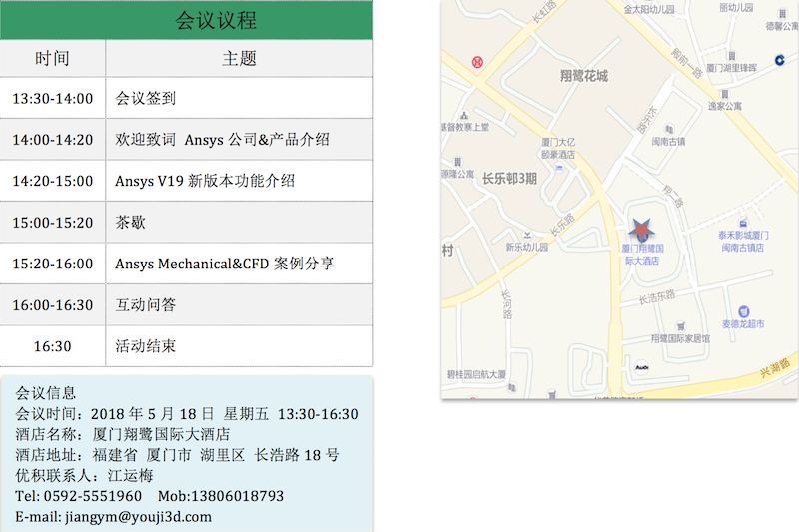This screenshot has width=799, height=532.
Task: Click the 长乐邨3期 map label
Action: [x=509, y=179]
